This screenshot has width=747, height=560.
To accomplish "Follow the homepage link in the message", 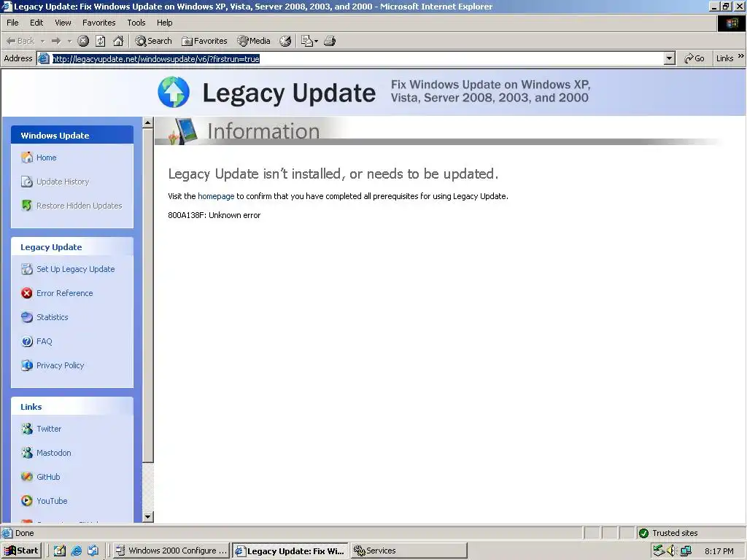I will coord(216,196).
